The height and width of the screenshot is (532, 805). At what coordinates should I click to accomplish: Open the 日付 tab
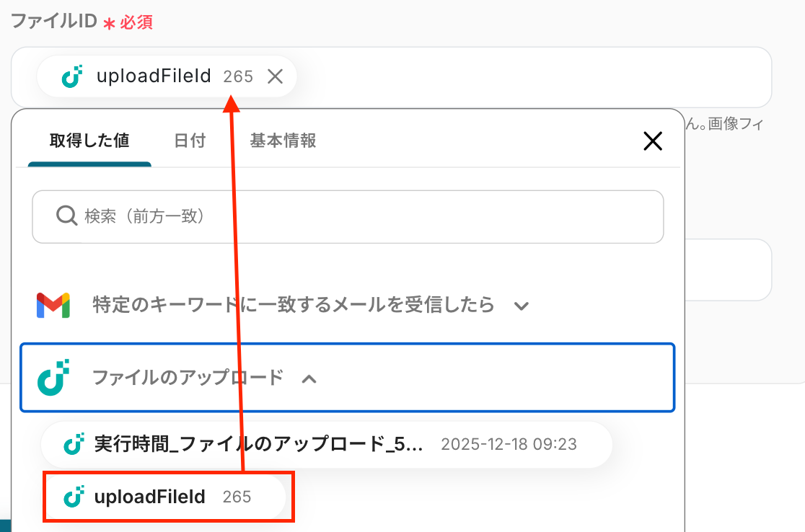pos(190,141)
